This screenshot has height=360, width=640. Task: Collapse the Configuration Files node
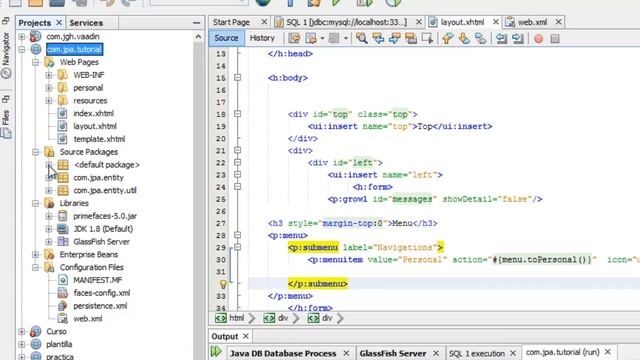coord(36,267)
